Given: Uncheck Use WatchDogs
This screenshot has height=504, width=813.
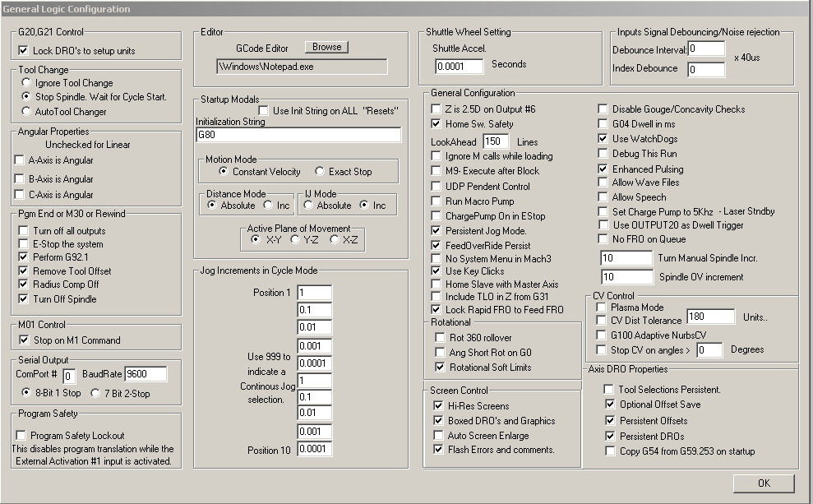Looking at the screenshot, I should 603,138.
